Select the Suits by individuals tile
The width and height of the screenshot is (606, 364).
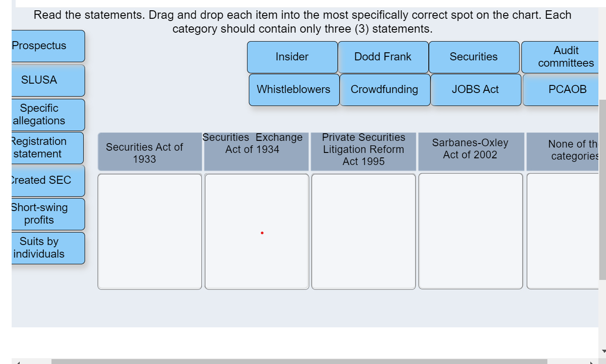(39, 248)
